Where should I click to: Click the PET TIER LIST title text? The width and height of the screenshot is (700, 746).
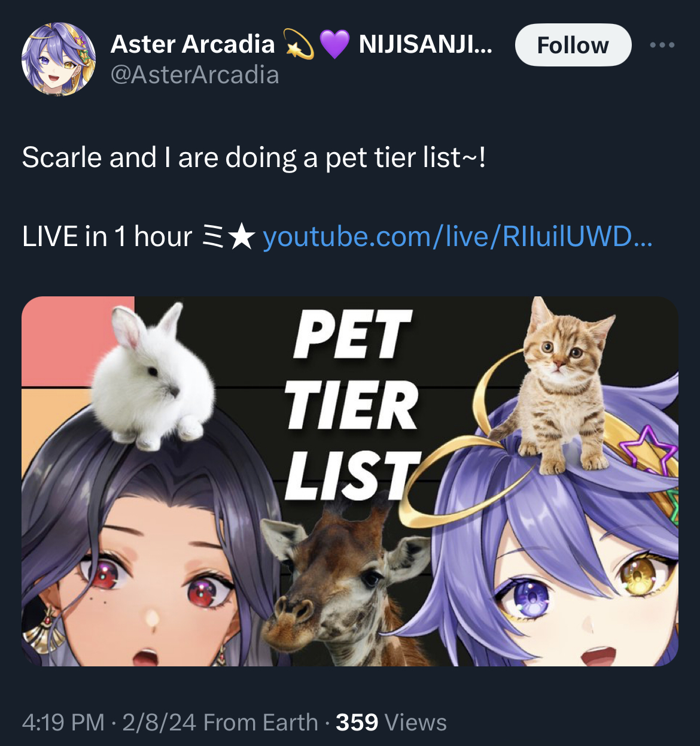[352, 405]
